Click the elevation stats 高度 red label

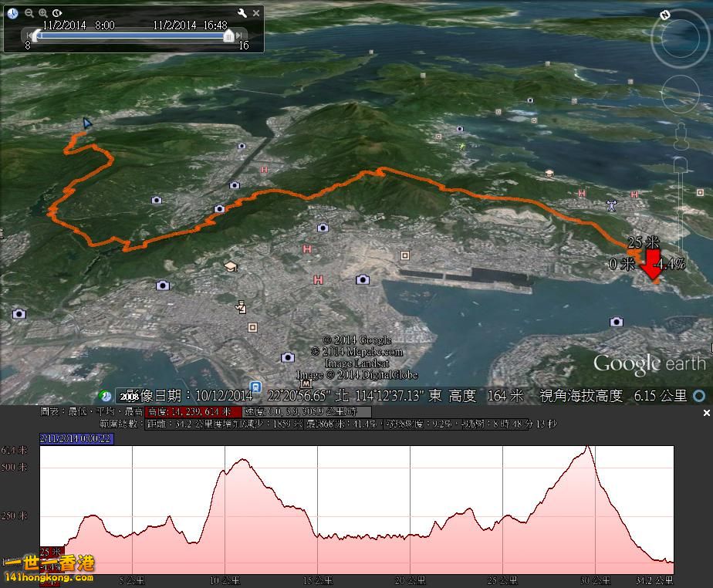tap(193, 413)
